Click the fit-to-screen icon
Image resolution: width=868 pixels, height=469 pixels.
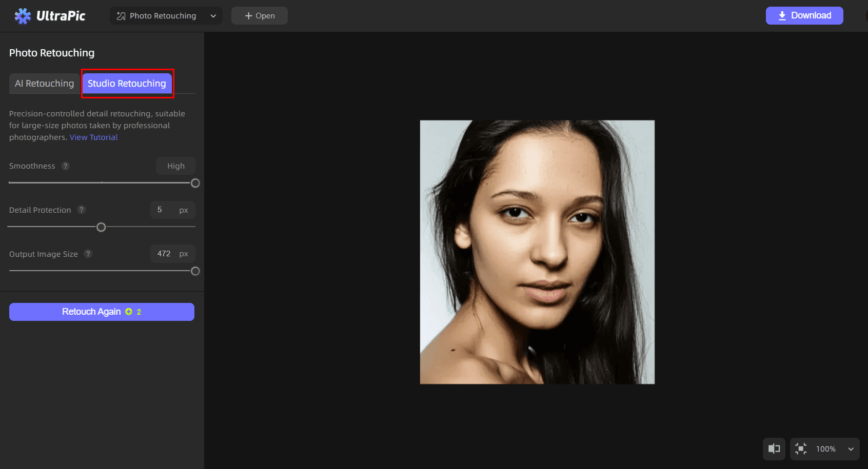coord(800,449)
